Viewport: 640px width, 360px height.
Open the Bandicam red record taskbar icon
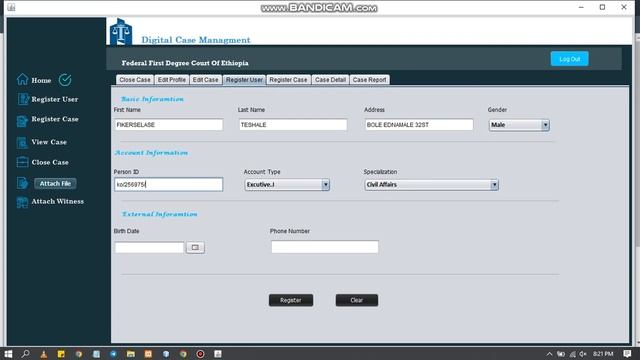200,354
